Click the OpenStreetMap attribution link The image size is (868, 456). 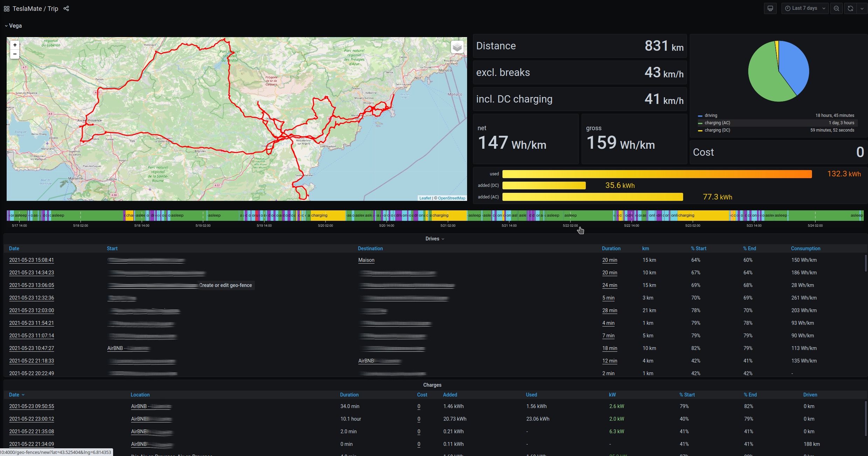[451, 198]
